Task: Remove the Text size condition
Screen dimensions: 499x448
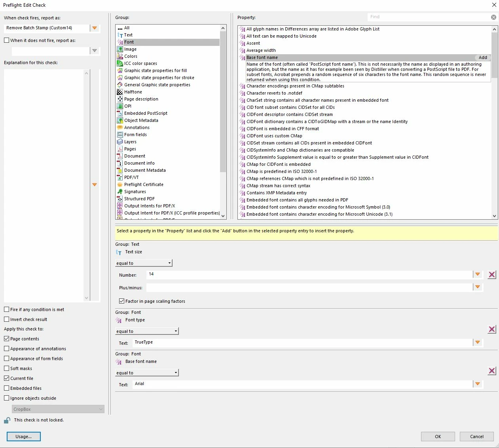Action: click(492, 275)
